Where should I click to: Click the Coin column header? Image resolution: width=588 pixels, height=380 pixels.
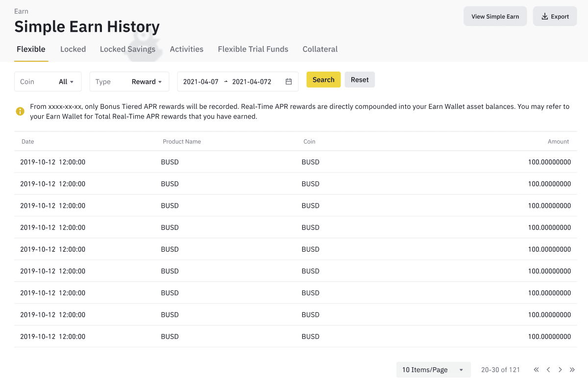[309, 141]
